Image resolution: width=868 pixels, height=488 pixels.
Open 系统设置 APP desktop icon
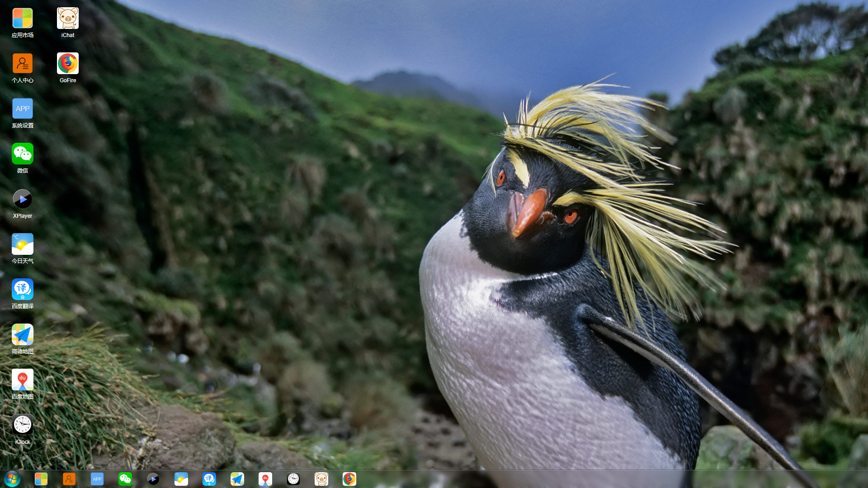23,109
